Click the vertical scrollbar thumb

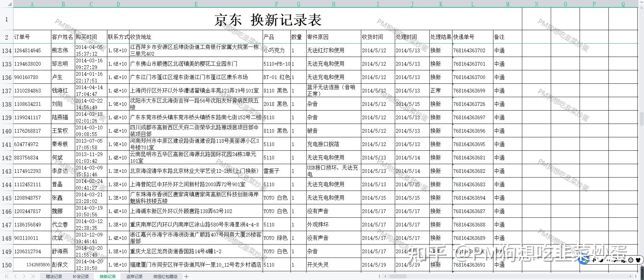[642, 119]
